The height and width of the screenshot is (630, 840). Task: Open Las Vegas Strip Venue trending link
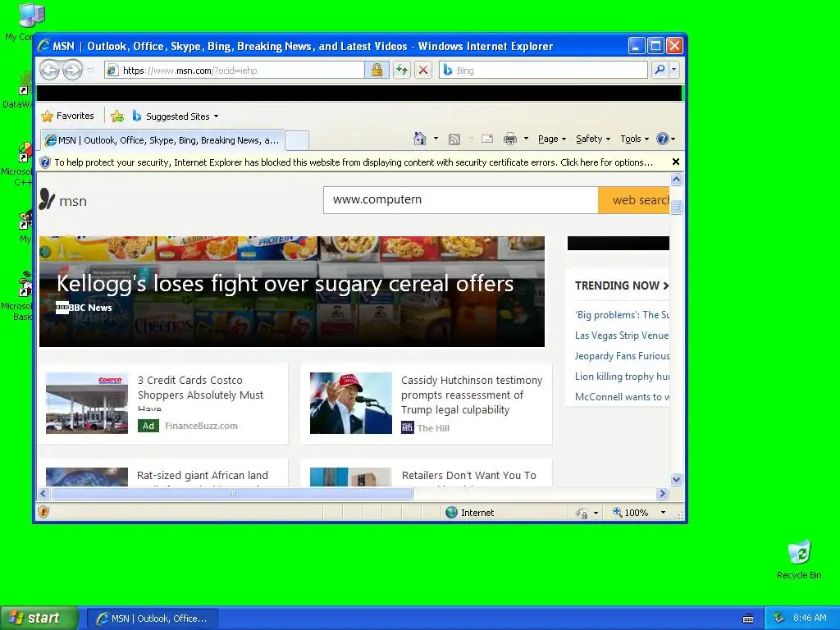pos(622,336)
